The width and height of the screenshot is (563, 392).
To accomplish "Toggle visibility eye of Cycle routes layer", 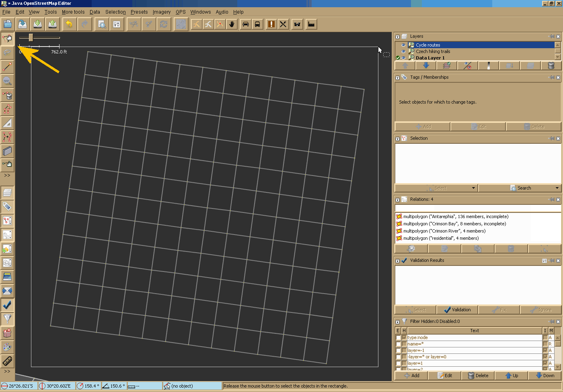I will [x=403, y=45].
